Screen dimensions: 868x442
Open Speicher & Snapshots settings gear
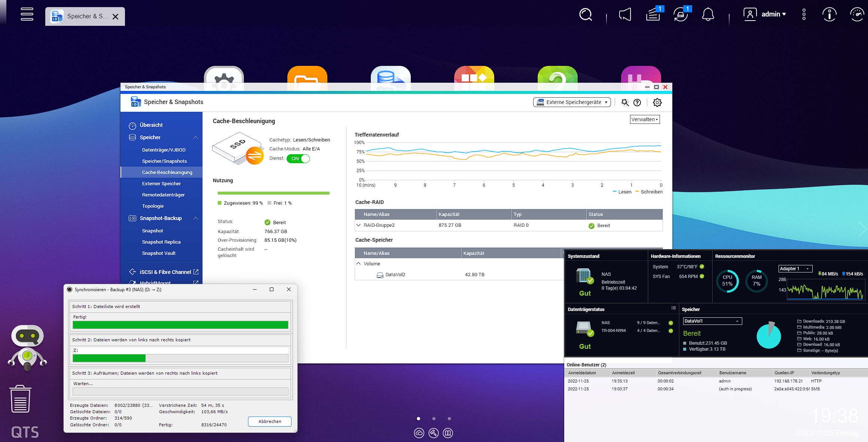click(x=657, y=103)
